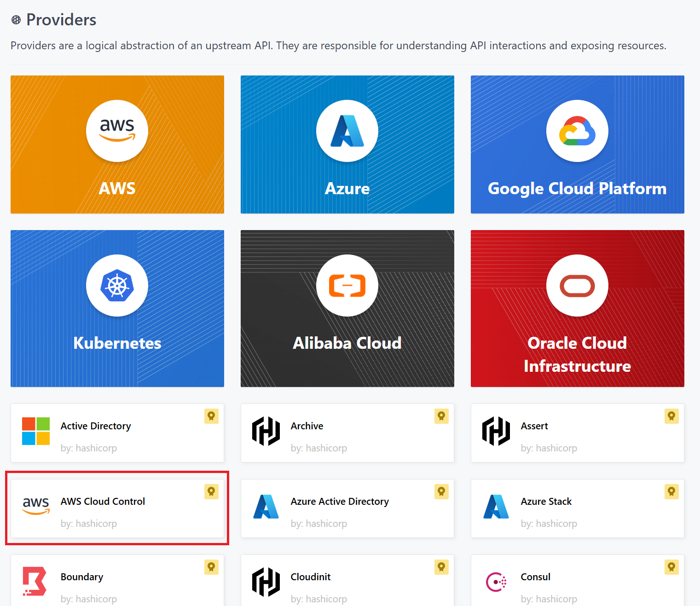Click the Oracle Cloud Infrastructure card title
Viewport: 700px width, 606px height.
[577, 354]
